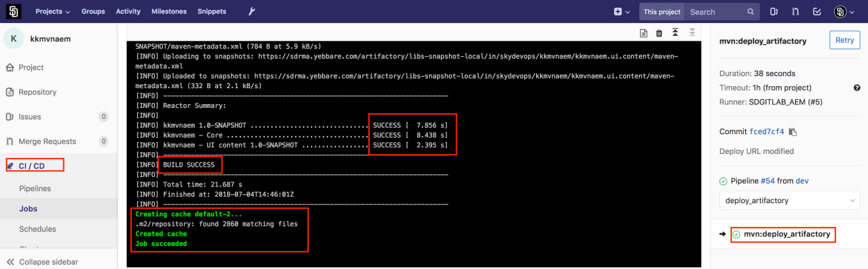The width and height of the screenshot is (868, 269).
Task: Select Jobs under CI / CD
Action: click(28, 209)
